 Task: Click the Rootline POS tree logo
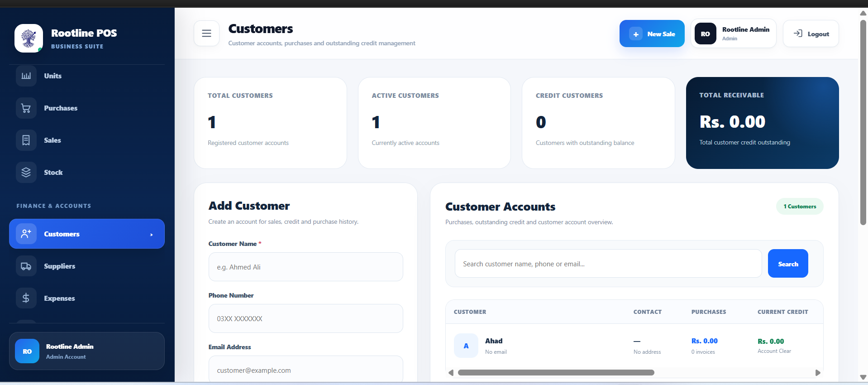click(x=29, y=38)
